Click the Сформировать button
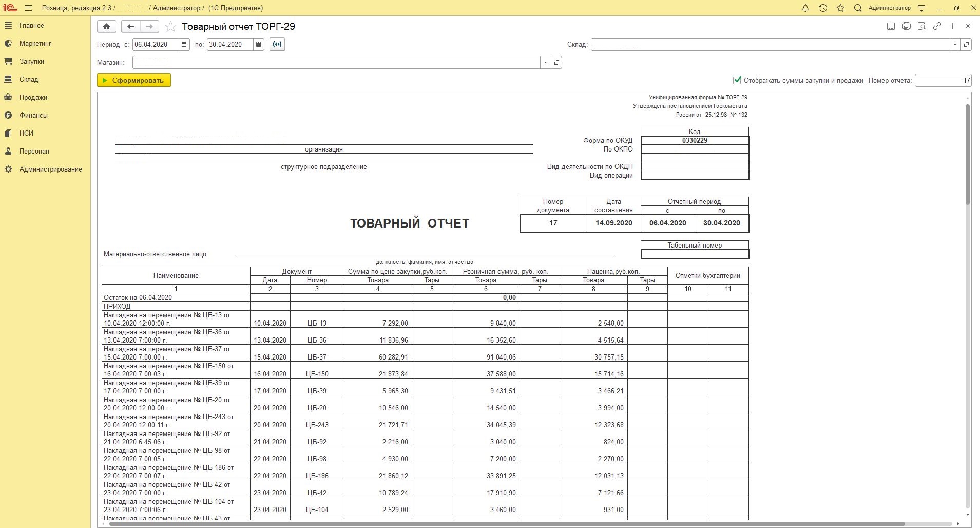 pyautogui.click(x=134, y=81)
